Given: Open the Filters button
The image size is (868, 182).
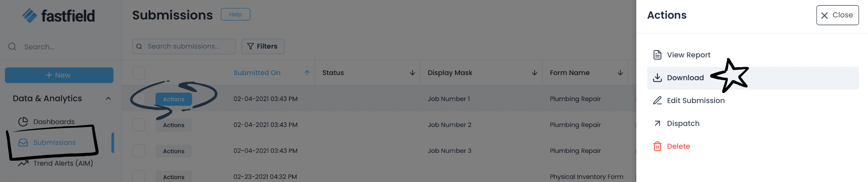Looking at the screenshot, I should pyautogui.click(x=263, y=46).
